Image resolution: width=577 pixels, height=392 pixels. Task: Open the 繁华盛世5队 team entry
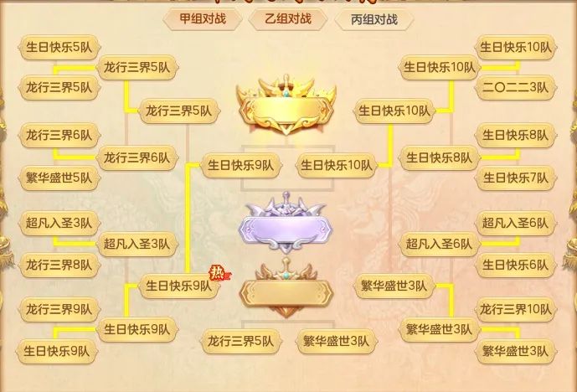tap(59, 178)
